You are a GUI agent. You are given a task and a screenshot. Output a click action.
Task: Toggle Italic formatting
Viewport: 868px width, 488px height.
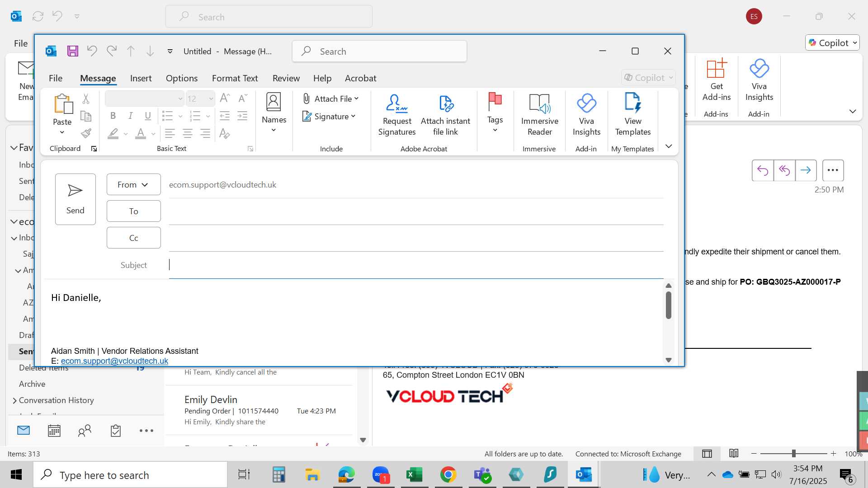(130, 116)
